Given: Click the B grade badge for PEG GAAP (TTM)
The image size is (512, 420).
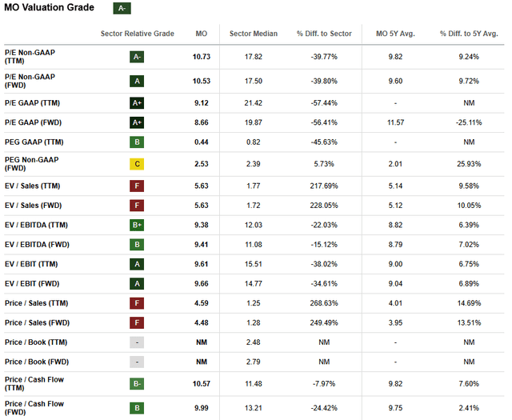Looking at the screenshot, I should (x=138, y=142).
